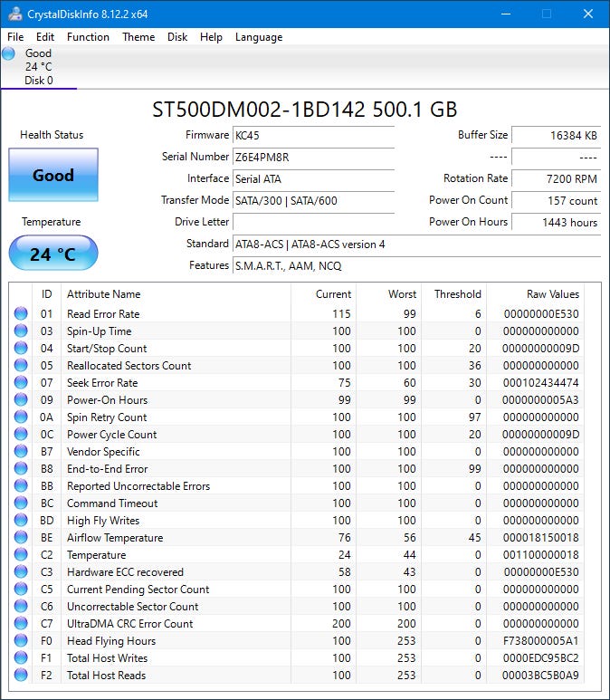Click the status orb beside Hardware ECC recovered
The width and height of the screenshot is (610, 700).
21,572
